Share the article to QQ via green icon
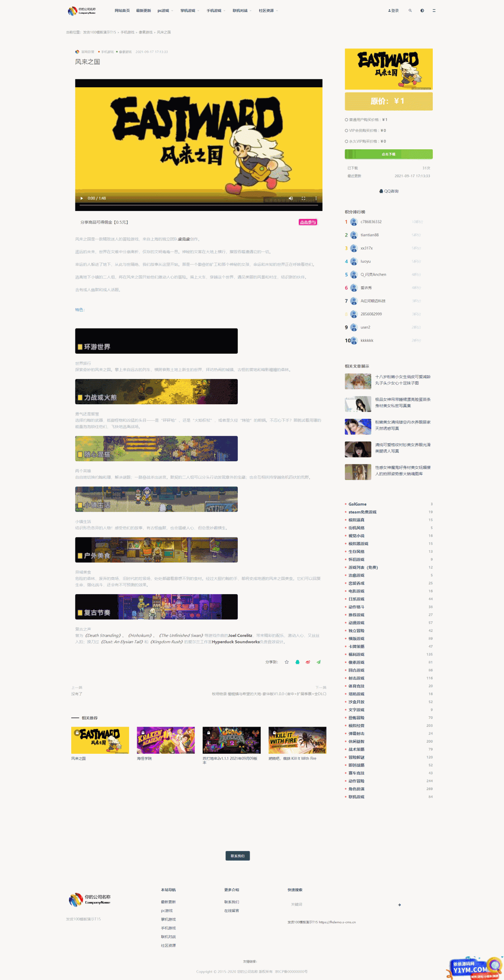 pos(298,662)
